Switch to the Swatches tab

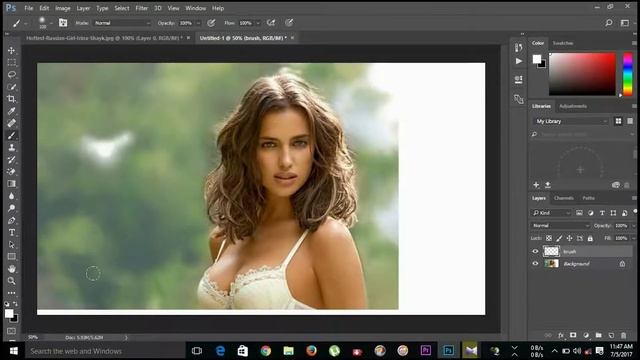click(563, 43)
